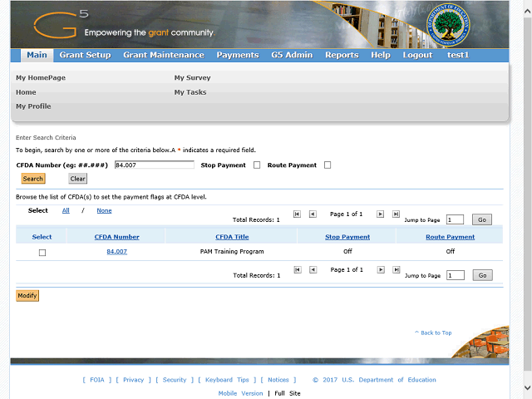Go to last page in bottom pager
This screenshot has width=532, height=399.
coord(397,269)
